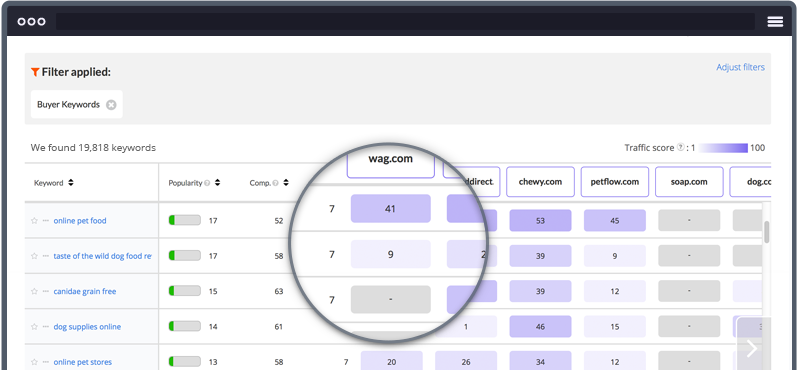Image resolution: width=798 pixels, height=370 pixels.
Task: Open options dots for taste of the wild
Action: coord(46,256)
